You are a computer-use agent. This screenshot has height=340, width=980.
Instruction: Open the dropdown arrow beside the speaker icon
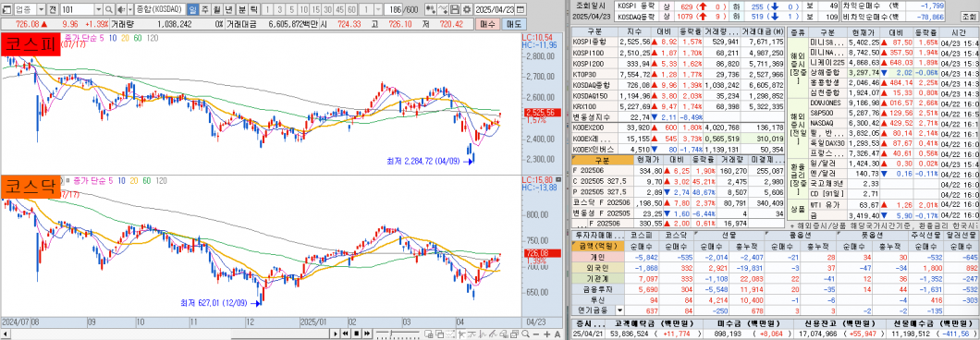pos(130,9)
